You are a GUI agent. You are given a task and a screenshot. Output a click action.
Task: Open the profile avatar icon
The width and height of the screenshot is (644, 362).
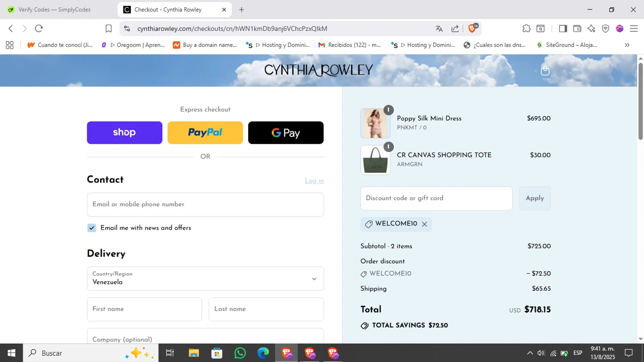tap(620, 28)
